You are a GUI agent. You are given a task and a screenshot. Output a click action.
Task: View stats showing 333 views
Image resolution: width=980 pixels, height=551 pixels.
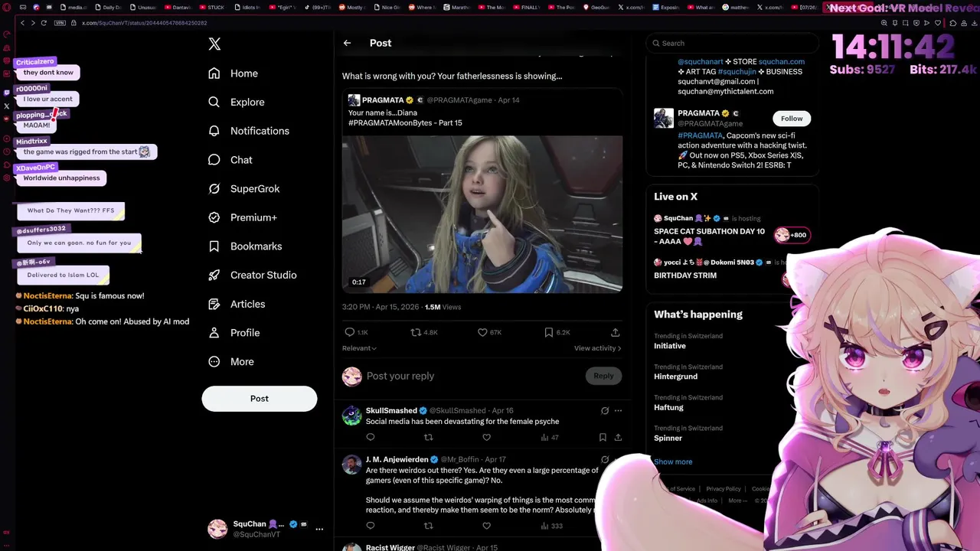pos(551,526)
